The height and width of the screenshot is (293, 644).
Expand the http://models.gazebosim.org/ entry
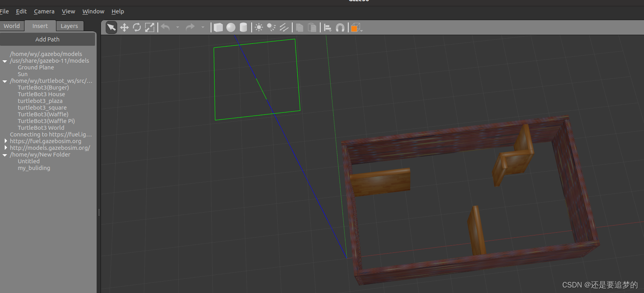[x=6, y=147]
